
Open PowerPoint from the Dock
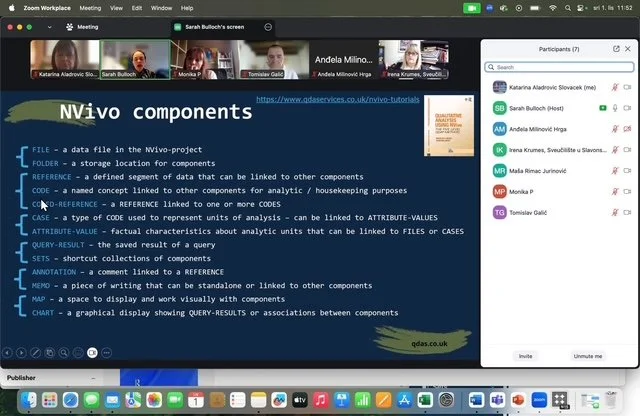518,400
